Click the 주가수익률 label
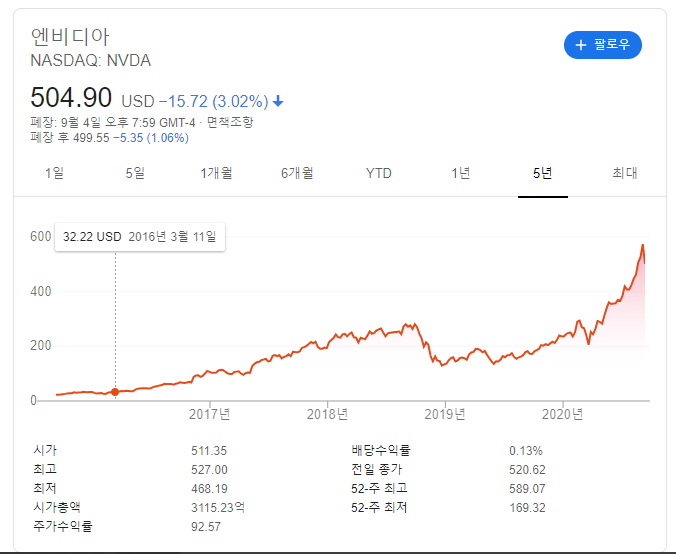Image resolution: width=676 pixels, height=554 pixels. pos(63,526)
